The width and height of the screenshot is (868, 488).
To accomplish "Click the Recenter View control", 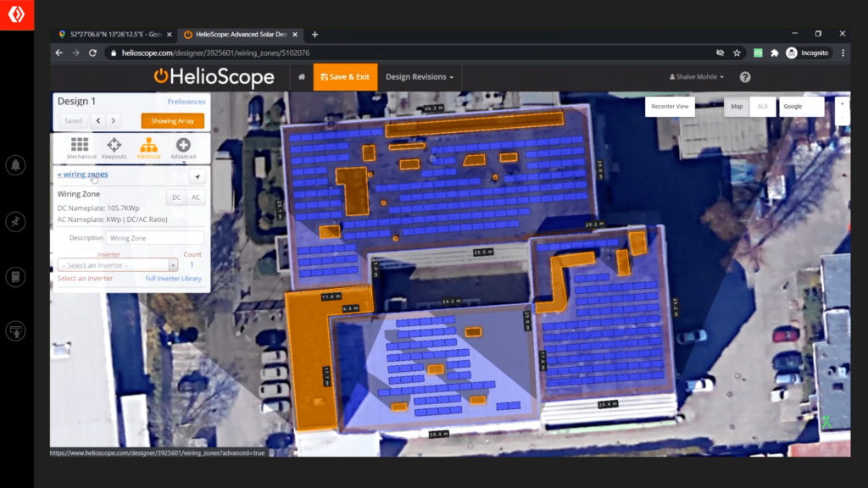I will 672,106.
